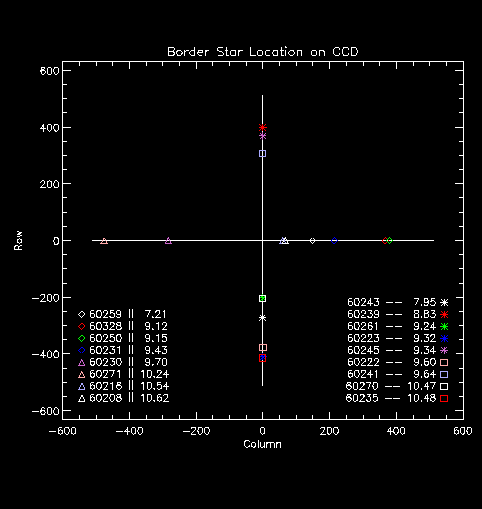
Task: Click the '-400' tick label on the Column axis
Action: click(x=129, y=431)
